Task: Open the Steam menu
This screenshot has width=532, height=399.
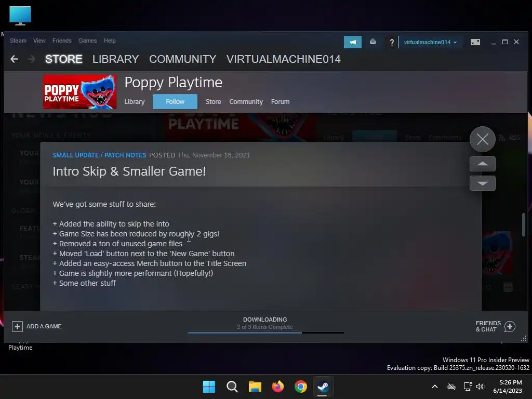Action: (x=18, y=41)
